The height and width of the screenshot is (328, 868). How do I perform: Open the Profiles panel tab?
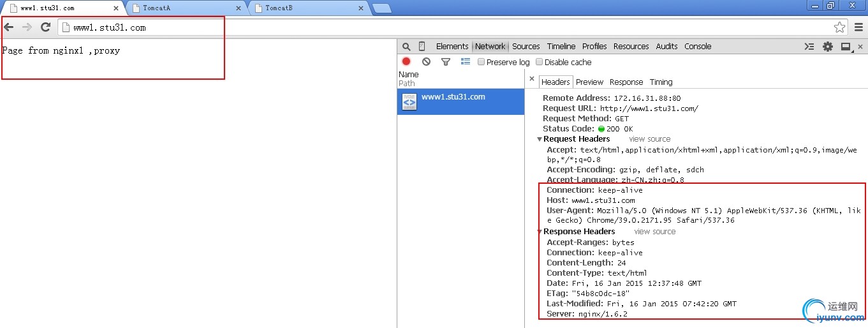click(594, 47)
